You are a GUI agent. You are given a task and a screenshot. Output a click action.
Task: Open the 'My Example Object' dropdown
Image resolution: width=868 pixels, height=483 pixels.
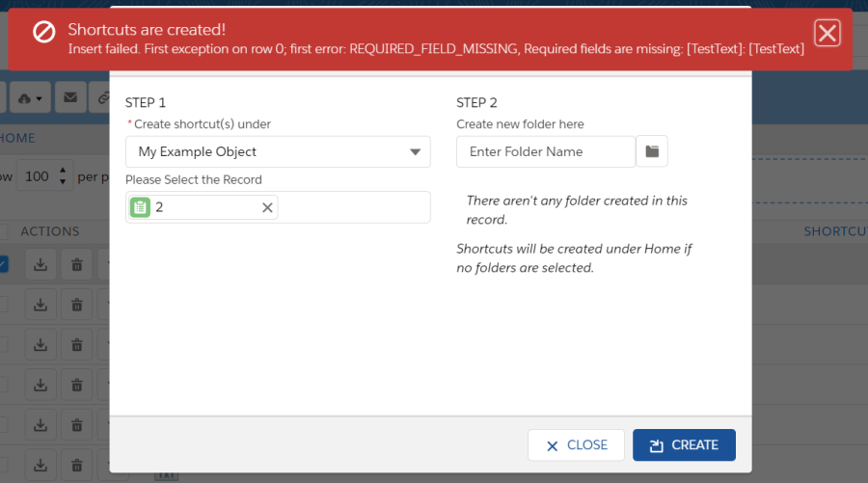pos(278,151)
